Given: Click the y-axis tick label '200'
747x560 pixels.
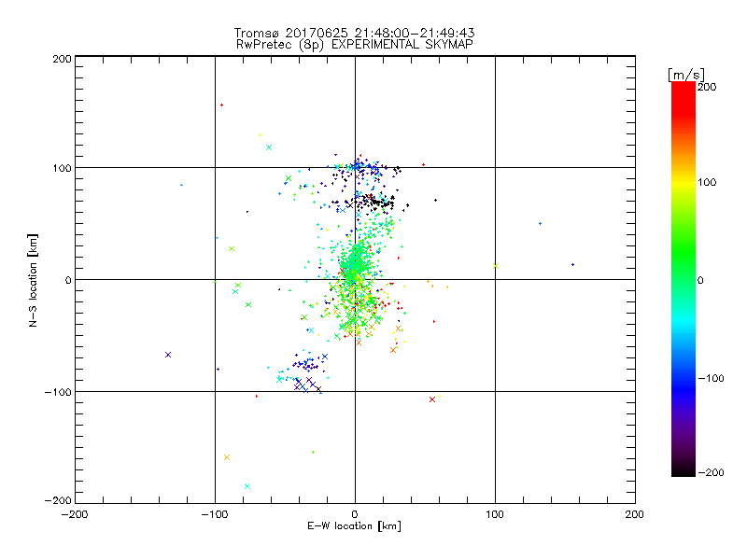Looking at the screenshot, I should [x=62, y=59].
